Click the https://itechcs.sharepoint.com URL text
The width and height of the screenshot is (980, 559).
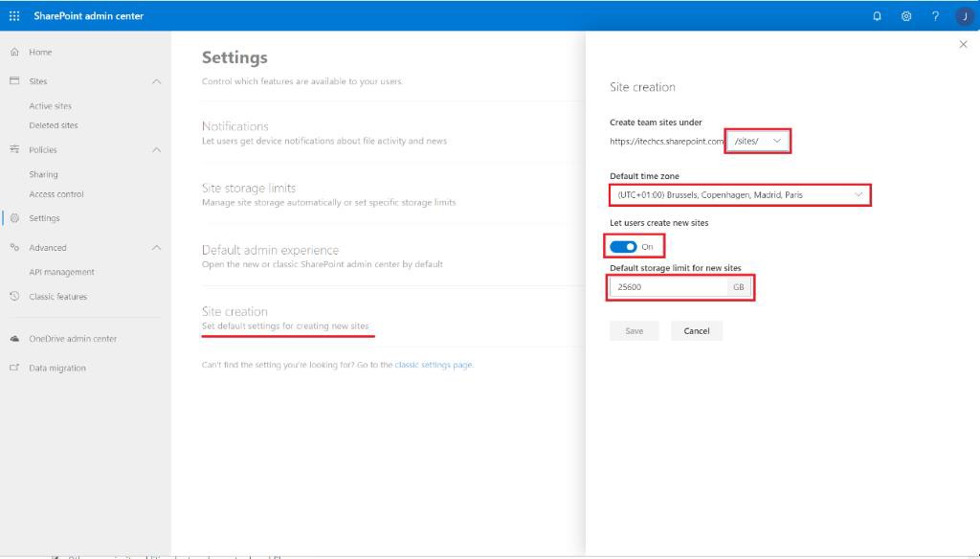[666, 142]
